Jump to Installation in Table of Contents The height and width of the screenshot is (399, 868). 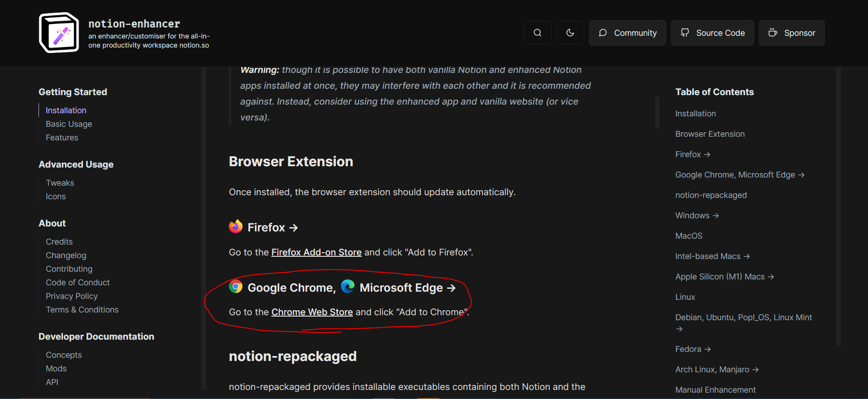696,114
